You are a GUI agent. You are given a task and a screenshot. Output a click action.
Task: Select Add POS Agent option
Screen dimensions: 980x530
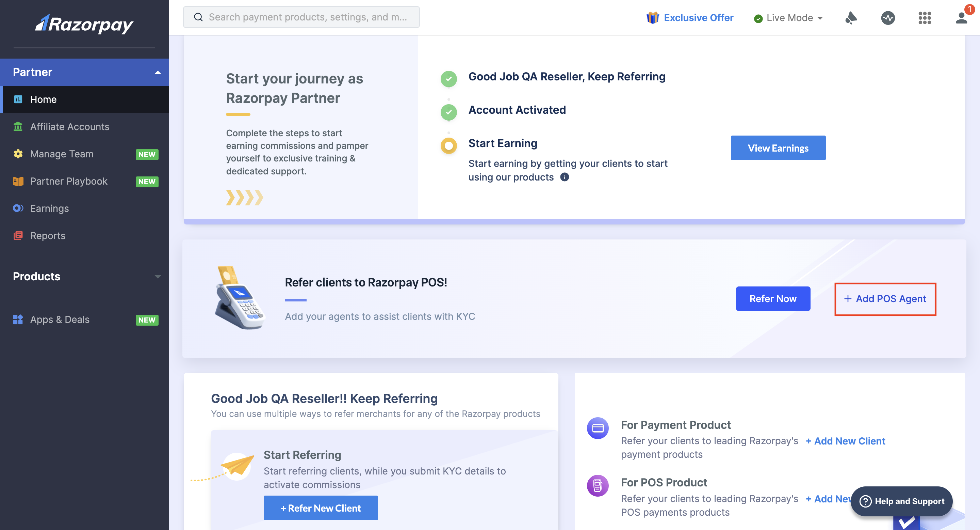pos(885,298)
